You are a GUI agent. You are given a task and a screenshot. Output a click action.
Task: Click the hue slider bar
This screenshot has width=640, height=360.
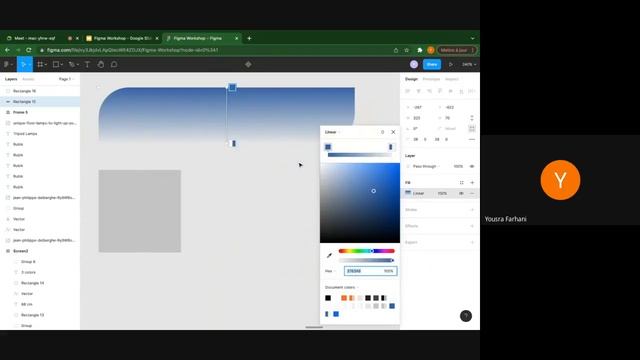(x=367, y=251)
